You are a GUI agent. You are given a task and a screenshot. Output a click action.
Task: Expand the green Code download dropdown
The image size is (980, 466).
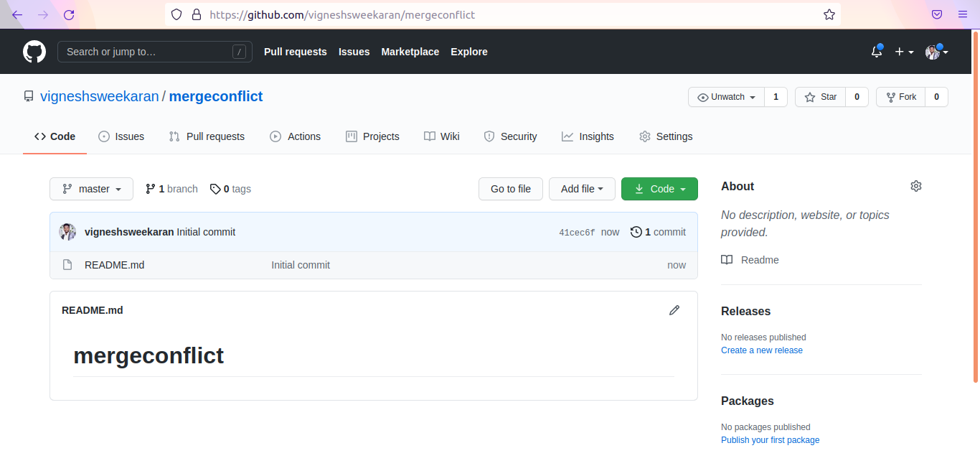[x=659, y=189]
